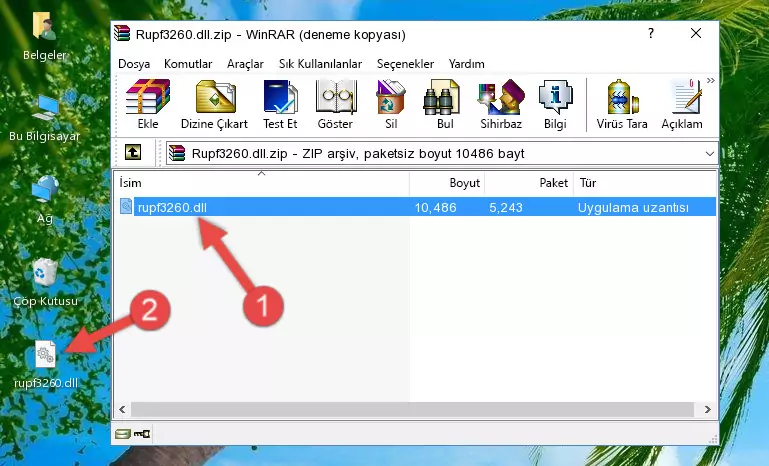This screenshot has width=769, height=466.
Task: Click the horizontal scrollbar right arrow
Action: [707, 409]
